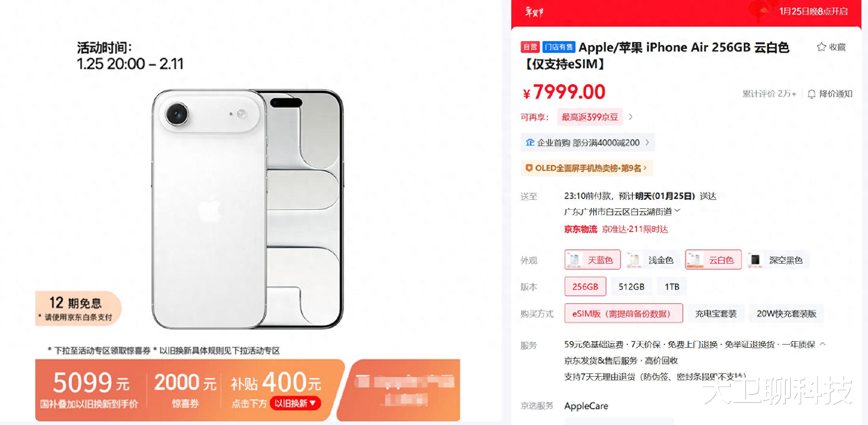Image resolution: width=868 pixels, height=425 pixels.
Task: Choose the 512GB storage option
Action: tap(632, 287)
